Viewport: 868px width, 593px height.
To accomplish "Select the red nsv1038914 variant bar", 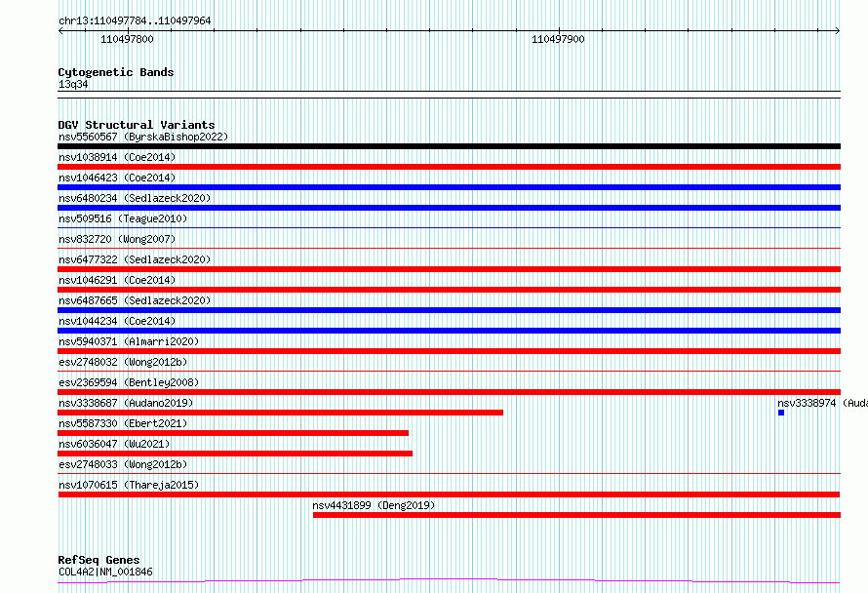I will click(449, 167).
